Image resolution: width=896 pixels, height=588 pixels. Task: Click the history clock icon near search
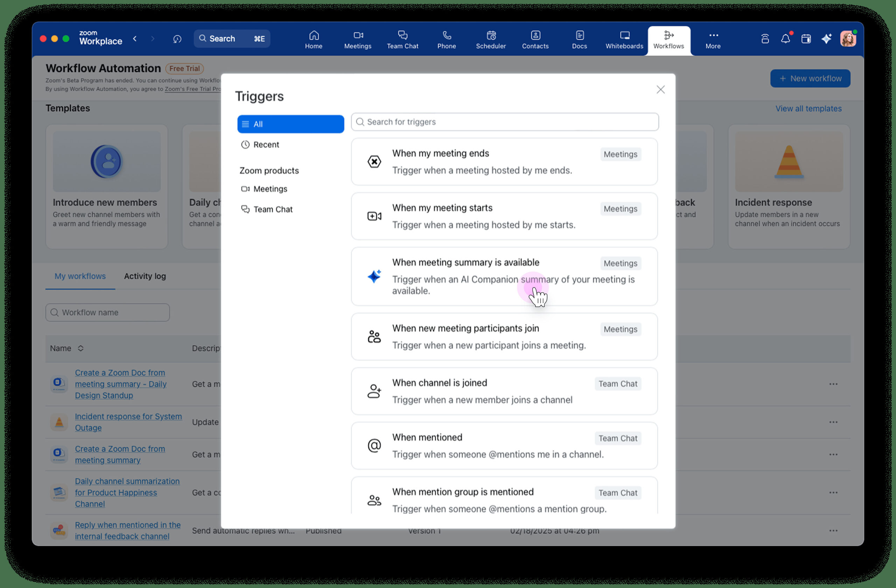tap(177, 39)
